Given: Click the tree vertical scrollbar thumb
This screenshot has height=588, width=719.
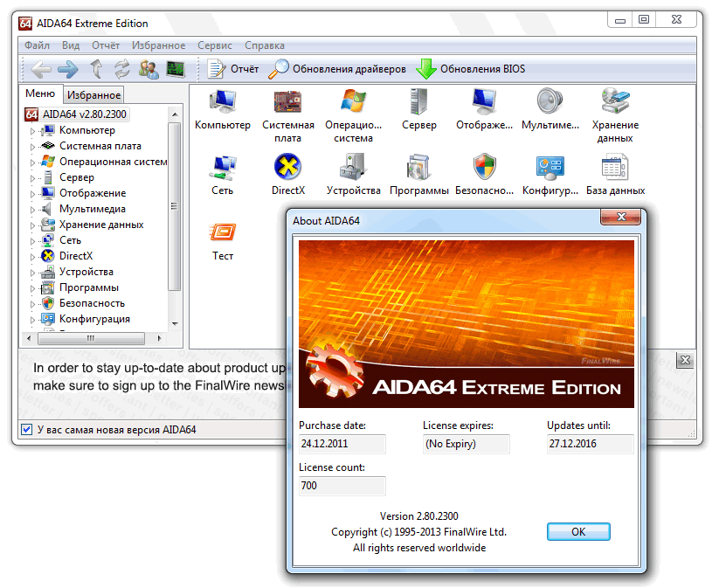Looking at the screenshot, I should tap(174, 206).
